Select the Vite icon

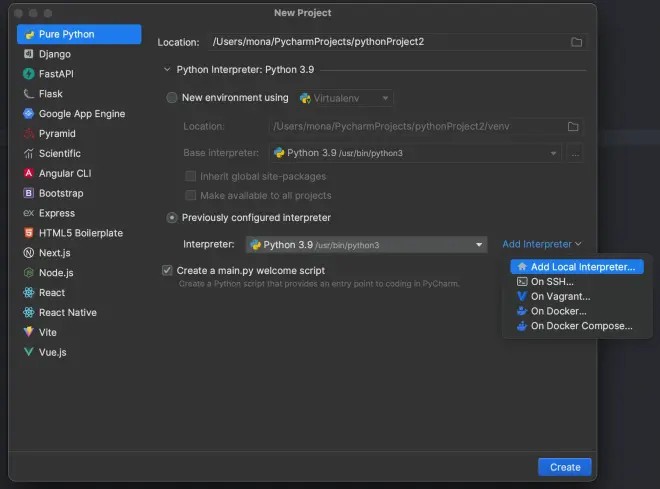tap(29, 332)
